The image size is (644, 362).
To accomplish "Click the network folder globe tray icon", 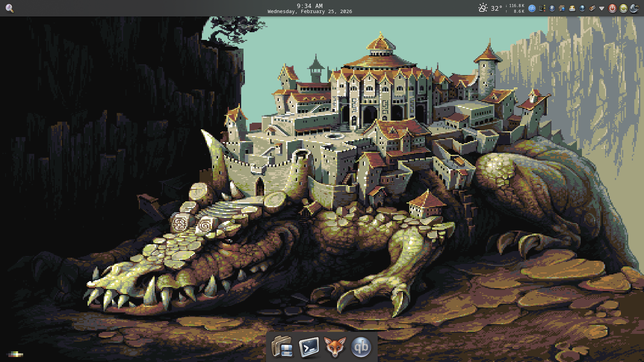I will [x=562, y=8].
